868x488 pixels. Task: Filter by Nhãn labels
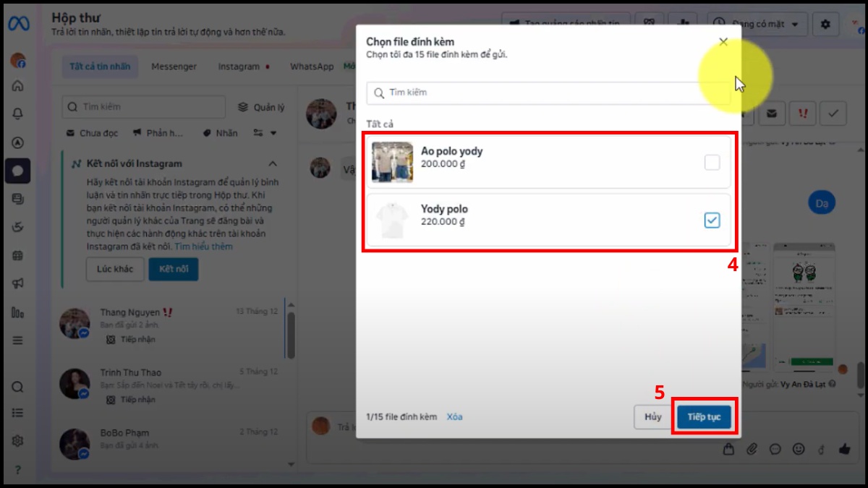[220, 133]
